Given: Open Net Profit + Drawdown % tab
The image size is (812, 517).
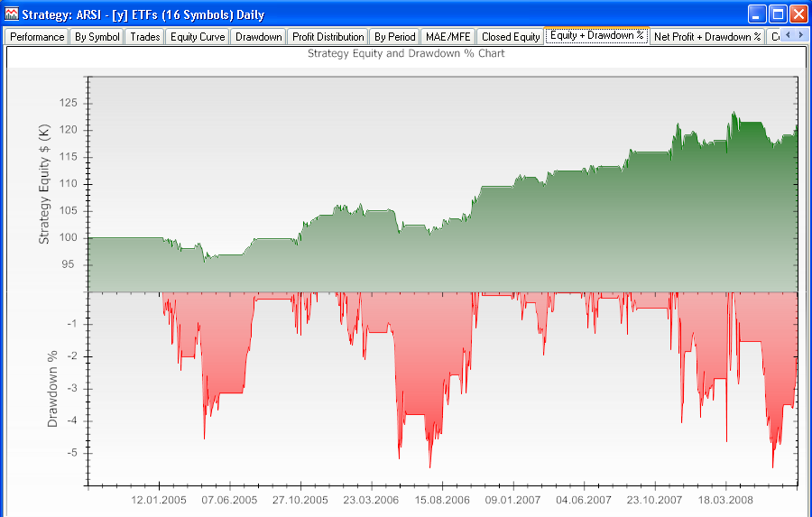Looking at the screenshot, I should 707,37.
